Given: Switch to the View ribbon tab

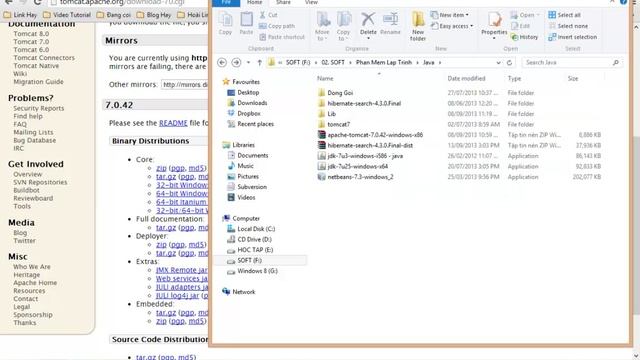Looking at the screenshot, I should pyautogui.click(x=311, y=2).
